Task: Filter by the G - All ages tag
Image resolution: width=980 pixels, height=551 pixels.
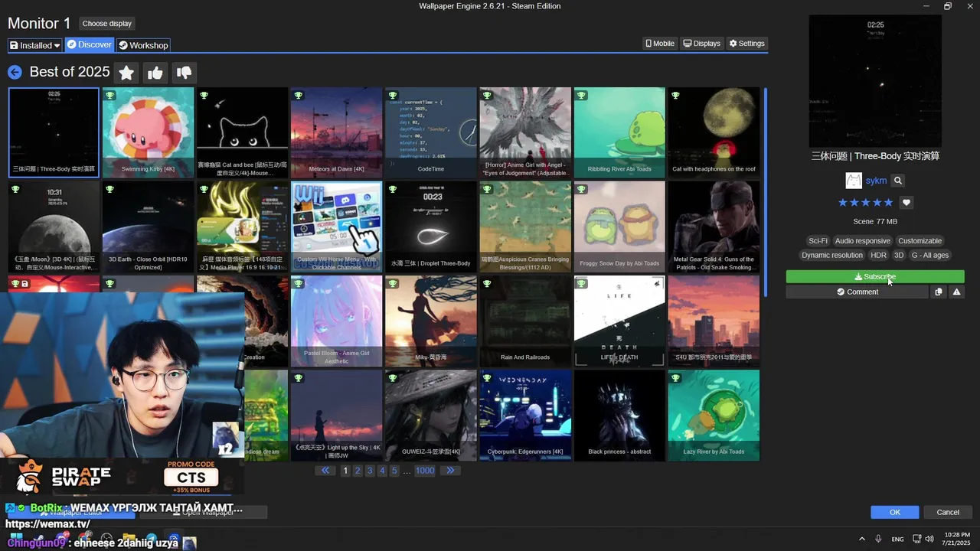Action: (x=929, y=256)
